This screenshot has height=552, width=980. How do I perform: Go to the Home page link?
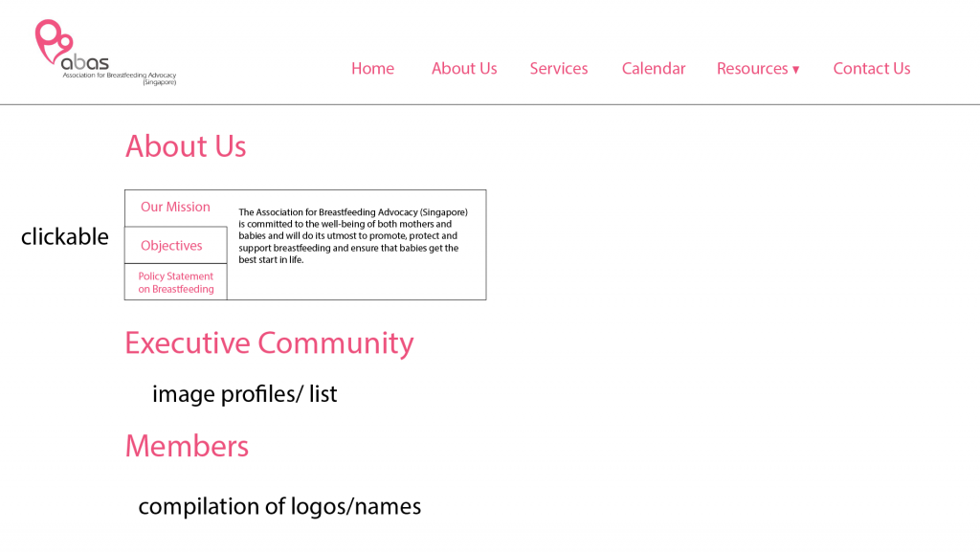[x=372, y=69]
